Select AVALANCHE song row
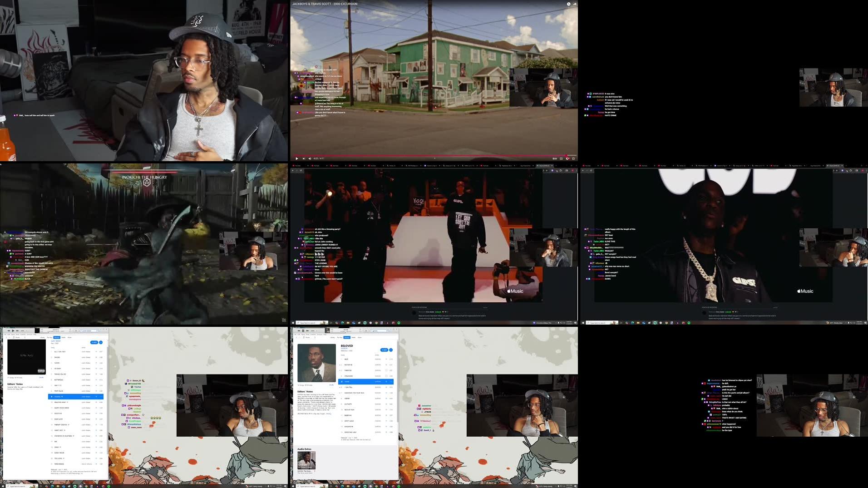The height and width of the screenshot is (488, 868). [366, 426]
